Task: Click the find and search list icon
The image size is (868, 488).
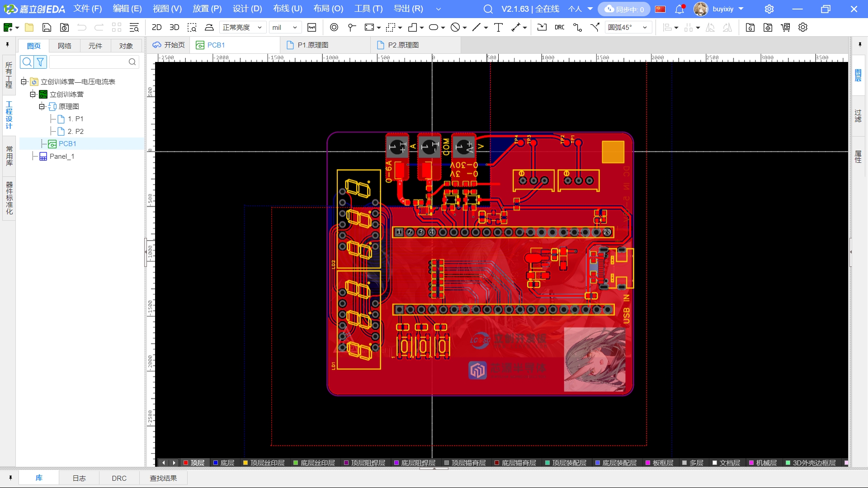Action: click(134, 28)
